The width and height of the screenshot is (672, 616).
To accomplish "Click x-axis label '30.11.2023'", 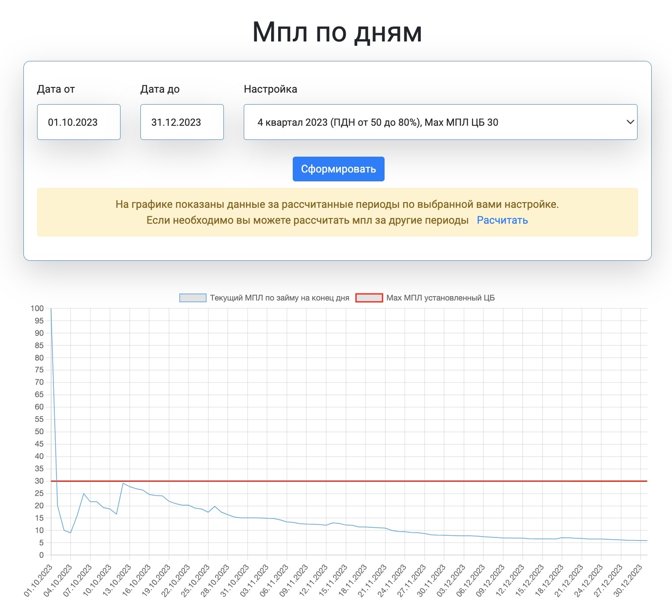I will (431, 581).
